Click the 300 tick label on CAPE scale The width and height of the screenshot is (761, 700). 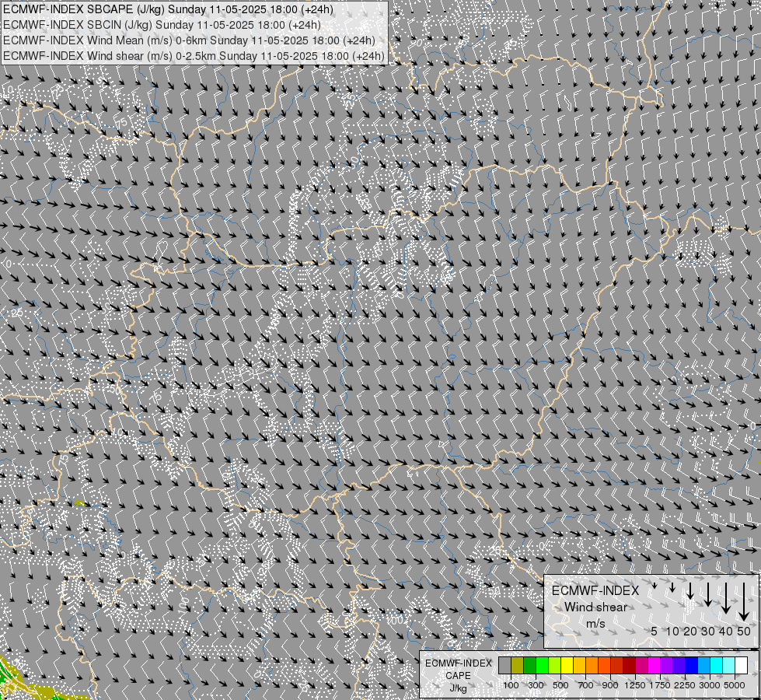(x=536, y=685)
